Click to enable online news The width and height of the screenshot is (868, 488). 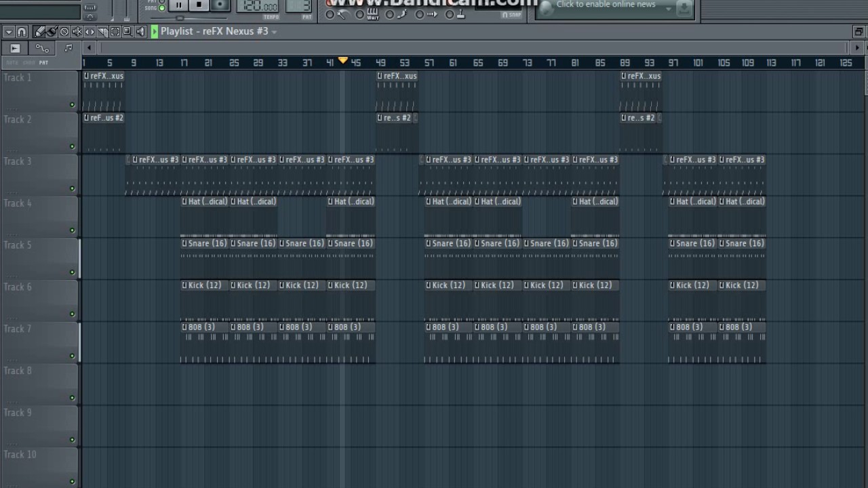point(606,5)
